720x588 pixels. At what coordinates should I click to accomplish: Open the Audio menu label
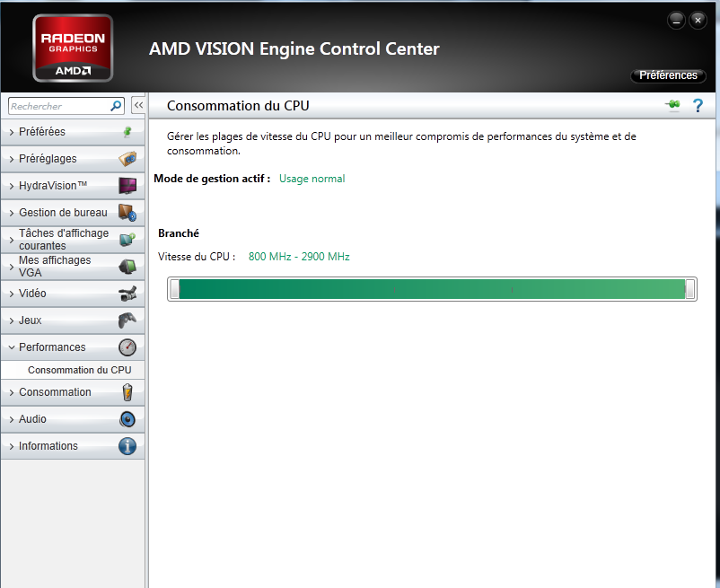pyautogui.click(x=32, y=419)
